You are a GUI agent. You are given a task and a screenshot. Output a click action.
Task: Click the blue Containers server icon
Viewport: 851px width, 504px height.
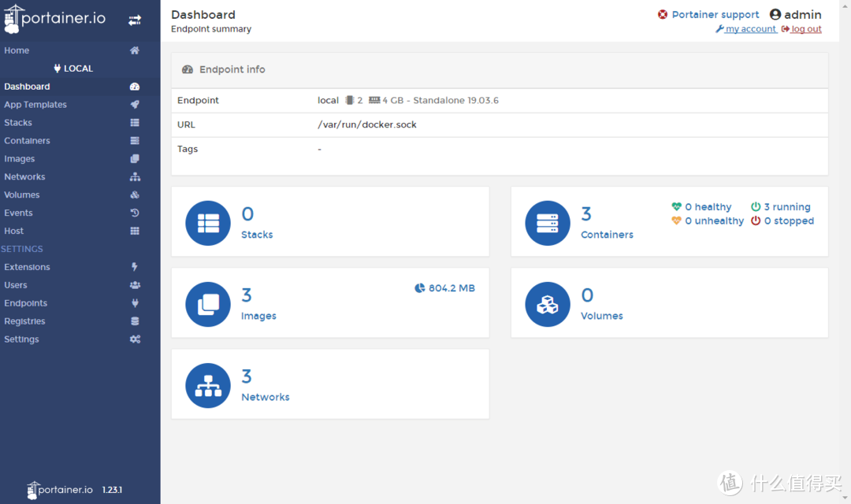[x=548, y=223]
